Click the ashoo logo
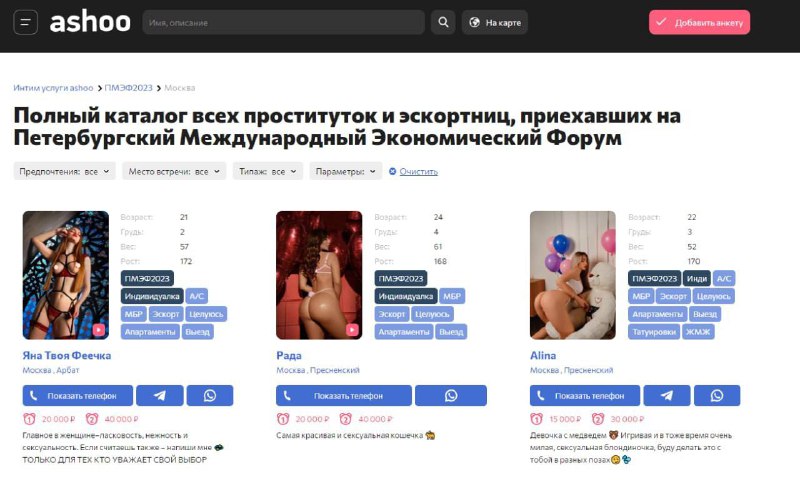 click(90, 22)
